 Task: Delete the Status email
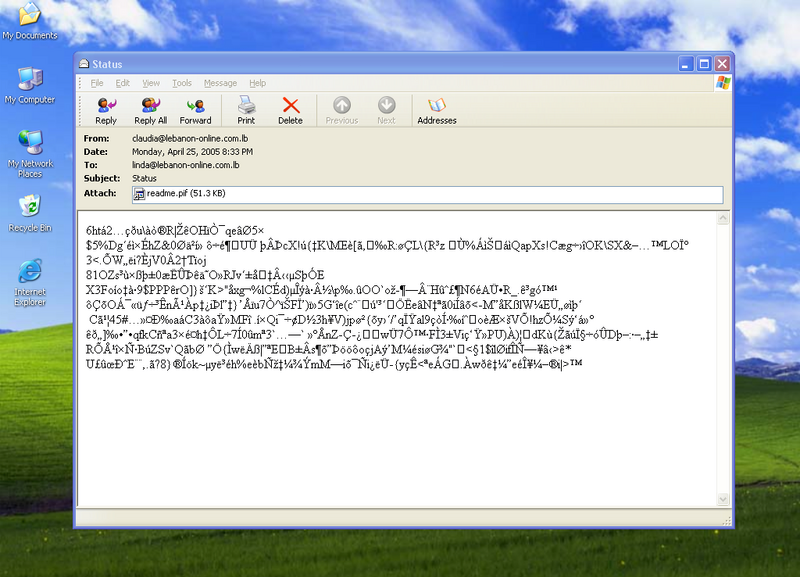click(x=290, y=111)
